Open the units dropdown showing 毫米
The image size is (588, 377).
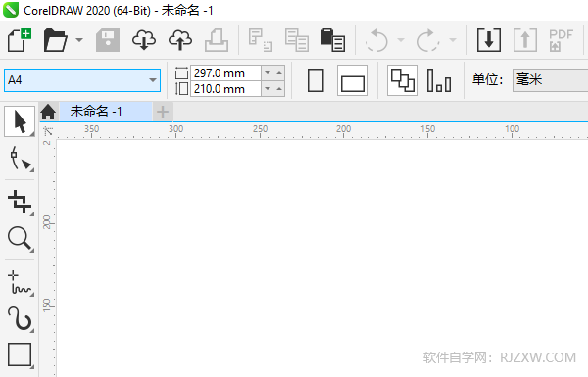550,80
